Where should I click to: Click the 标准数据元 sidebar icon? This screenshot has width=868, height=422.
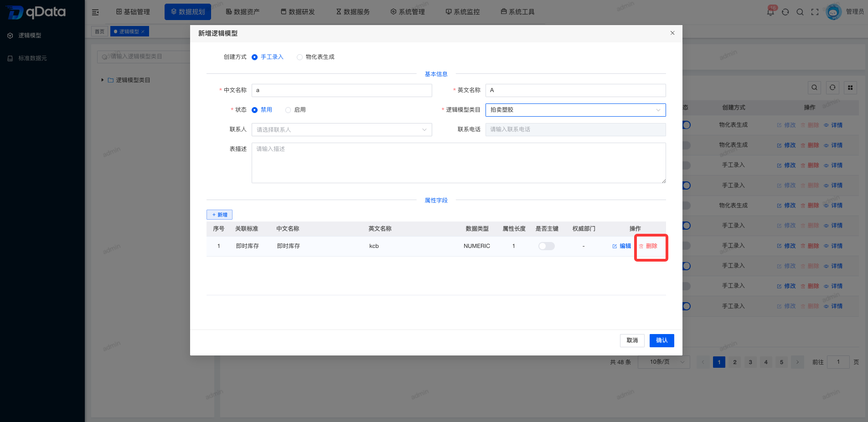click(10, 58)
